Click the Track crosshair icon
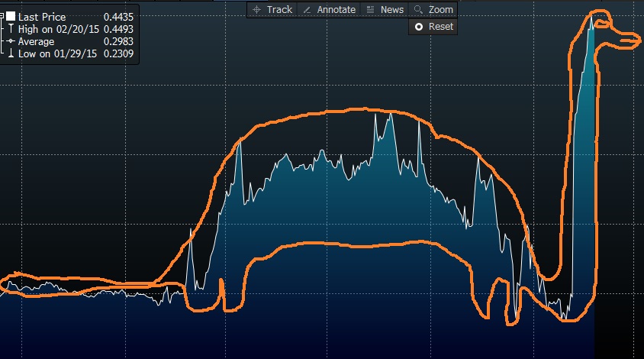 tap(256, 9)
